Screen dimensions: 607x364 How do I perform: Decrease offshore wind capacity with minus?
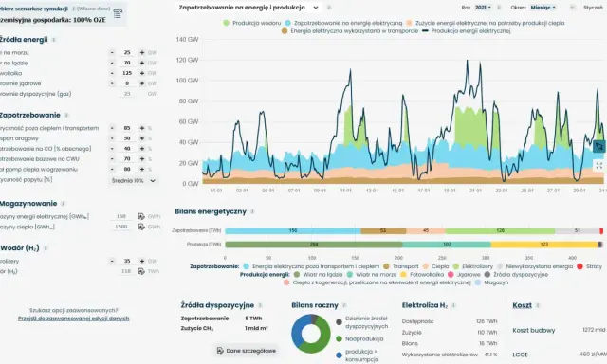(112, 52)
